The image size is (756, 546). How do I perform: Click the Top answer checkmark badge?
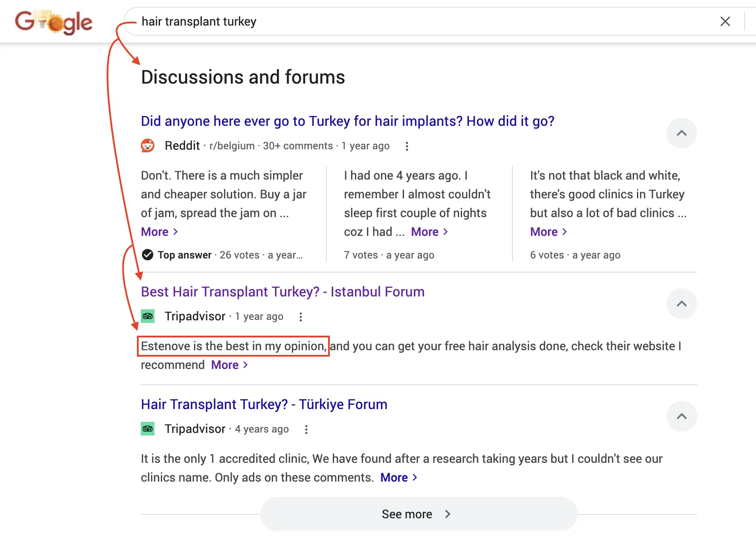click(148, 255)
